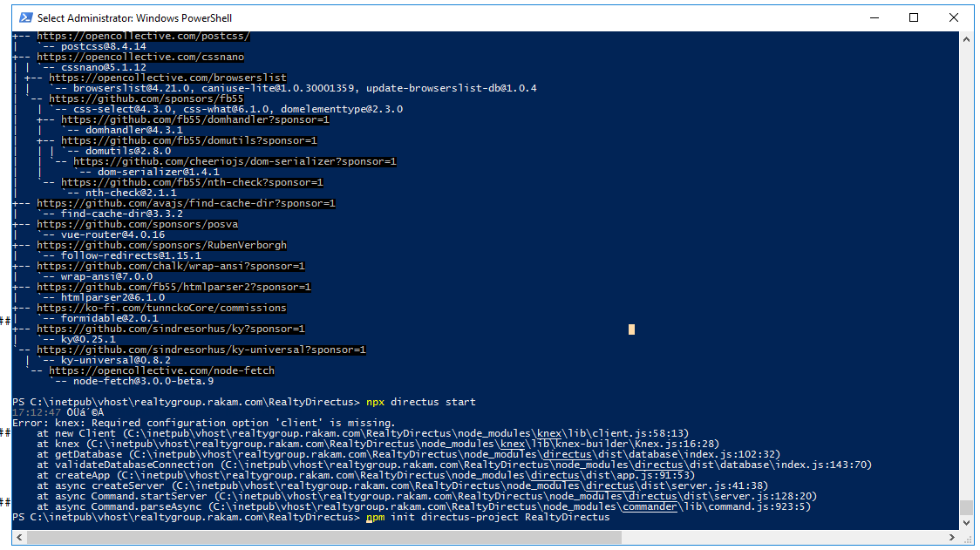980x550 pixels.
Task: Click the 'at async createServer' stack line
Action: point(402,485)
